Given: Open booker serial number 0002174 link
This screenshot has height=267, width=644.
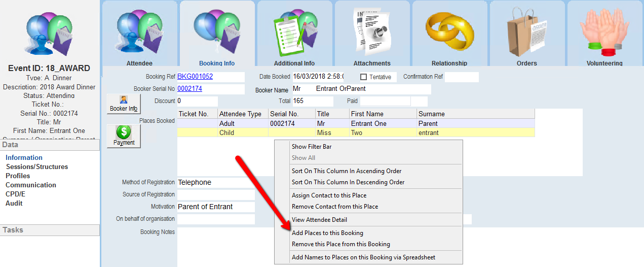Looking at the screenshot, I should tap(190, 88).
